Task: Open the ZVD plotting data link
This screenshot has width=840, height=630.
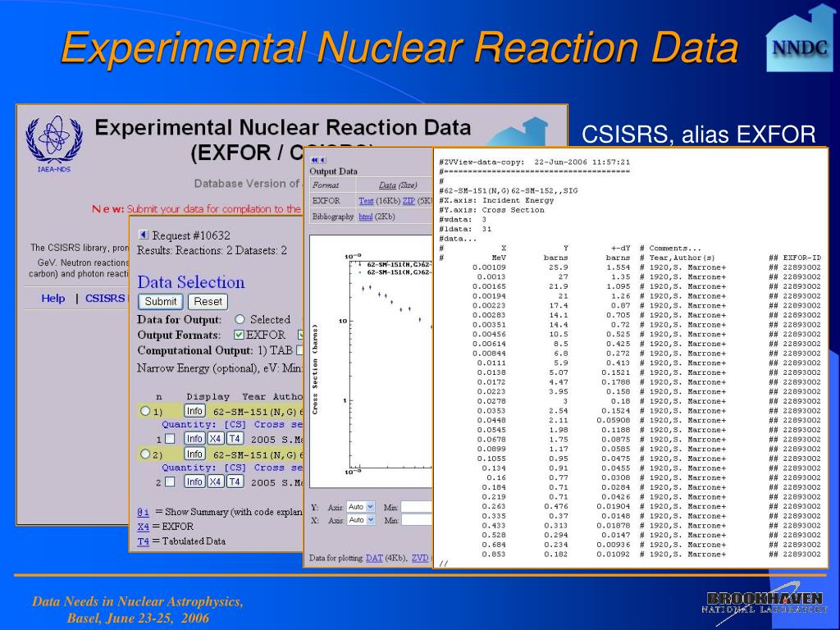Action: point(420,558)
